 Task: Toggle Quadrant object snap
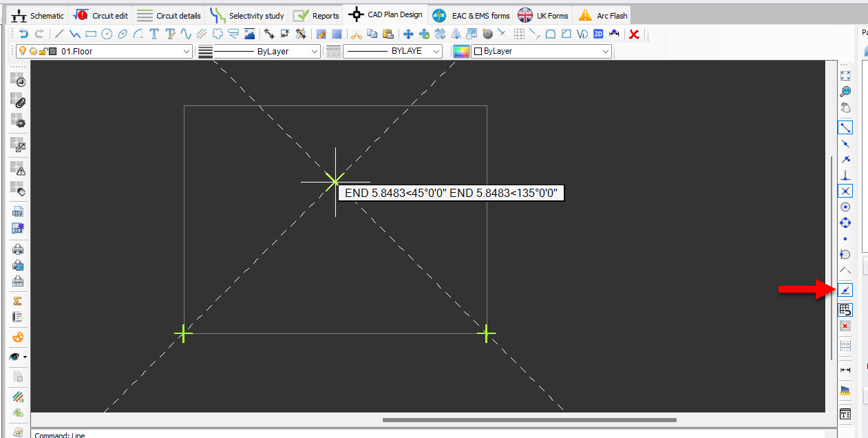(x=846, y=222)
